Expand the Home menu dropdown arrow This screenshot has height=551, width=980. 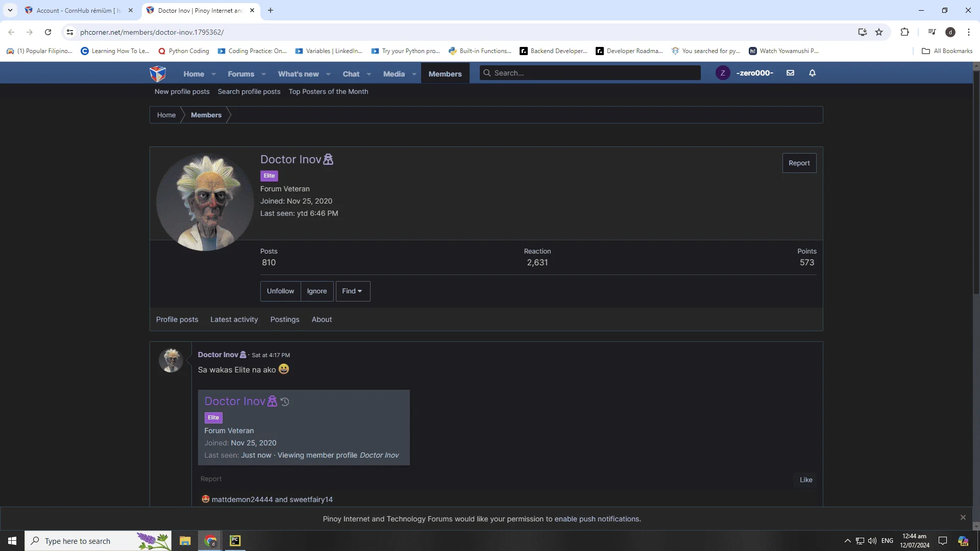point(213,74)
